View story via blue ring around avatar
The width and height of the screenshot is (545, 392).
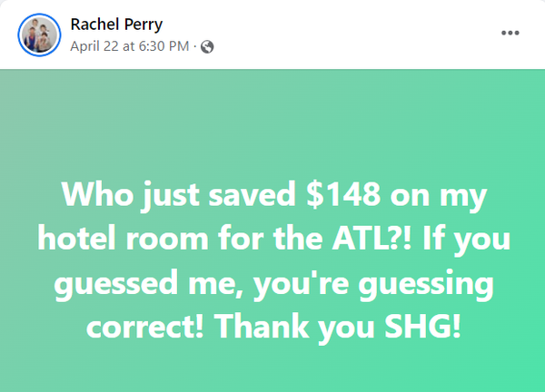pyautogui.click(x=39, y=34)
